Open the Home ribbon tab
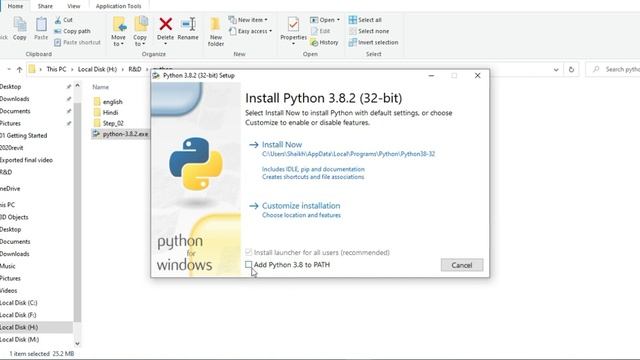The width and height of the screenshot is (640, 360). click(16, 6)
